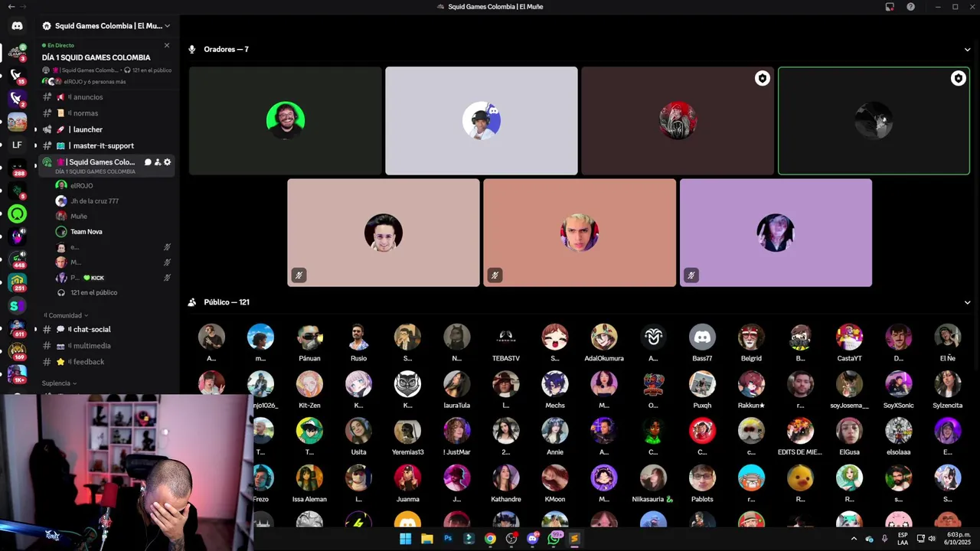Image resolution: width=980 pixels, height=551 pixels.
Task: Open the feedback channel
Action: 107,362
